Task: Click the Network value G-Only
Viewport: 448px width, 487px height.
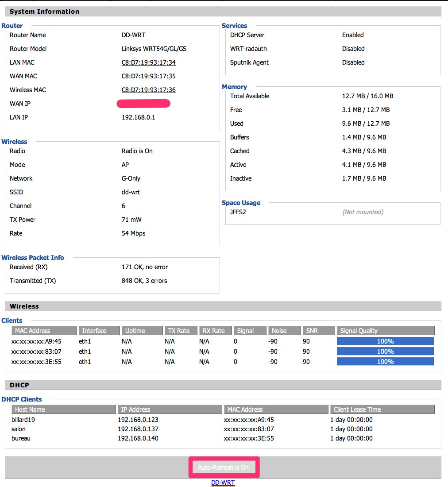Action: (x=131, y=178)
